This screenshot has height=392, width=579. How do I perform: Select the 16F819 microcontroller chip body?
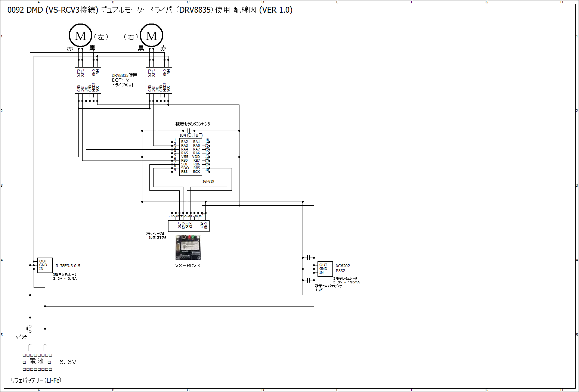[x=191, y=157]
